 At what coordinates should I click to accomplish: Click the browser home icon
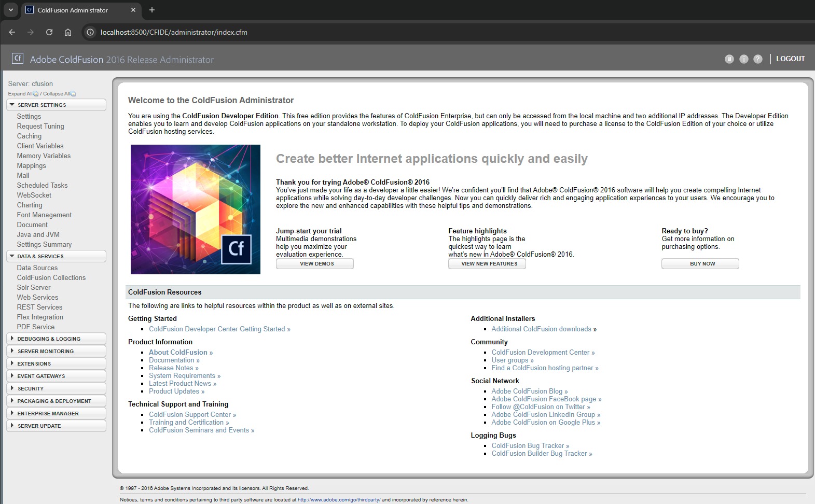pos(68,32)
